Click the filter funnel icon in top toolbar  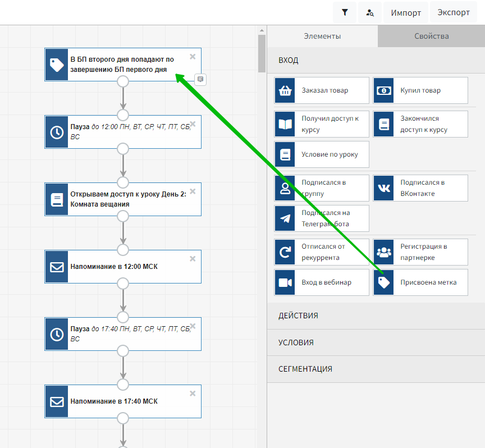click(345, 12)
